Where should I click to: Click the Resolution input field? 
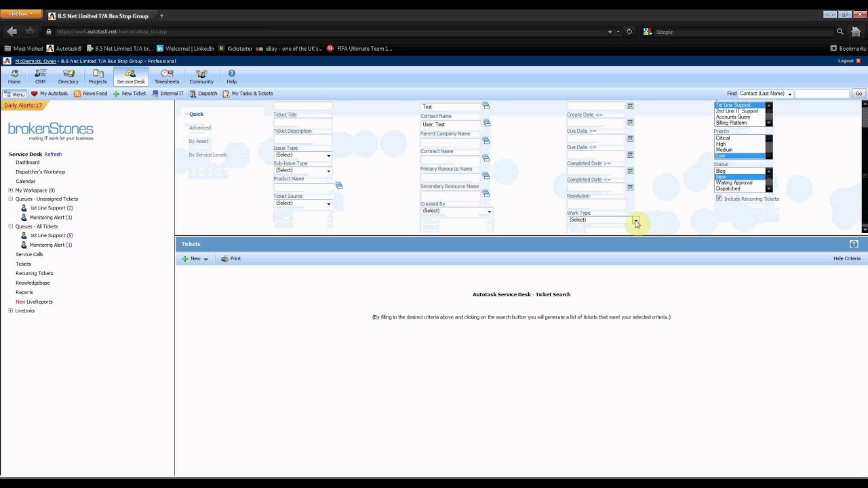point(596,204)
